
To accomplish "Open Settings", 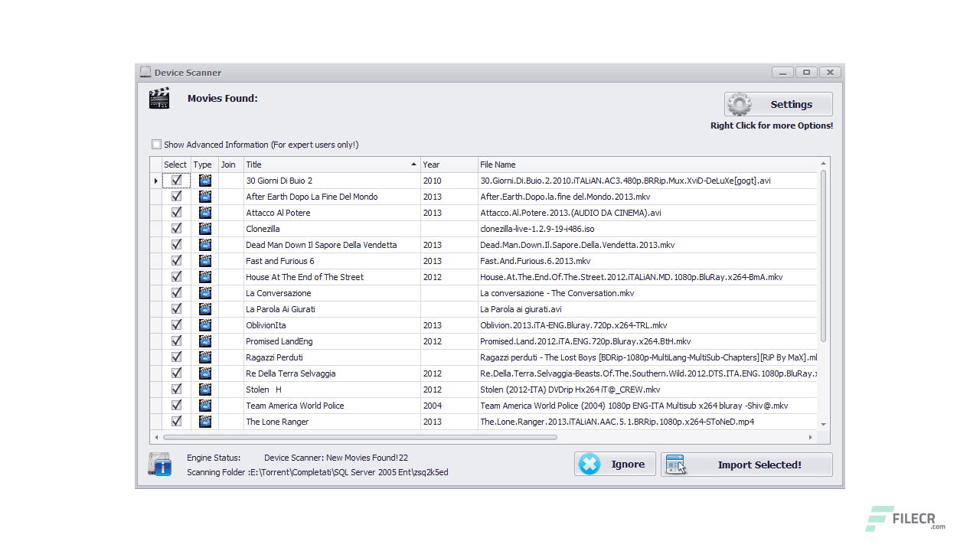I will tap(790, 104).
